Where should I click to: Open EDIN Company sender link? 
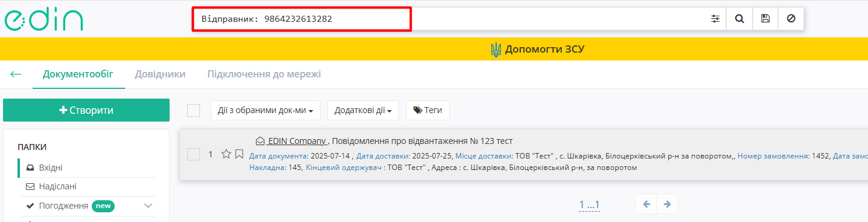click(x=297, y=141)
